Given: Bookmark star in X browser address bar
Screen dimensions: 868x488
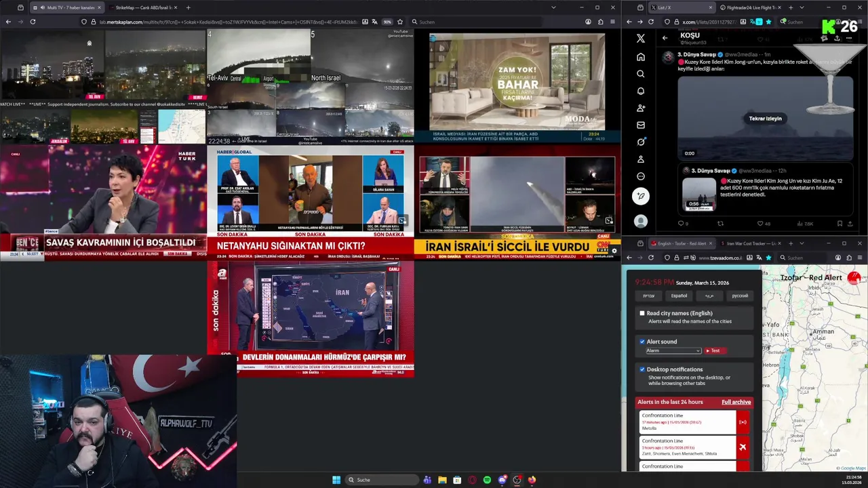Looking at the screenshot, I should tap(768, 22).
